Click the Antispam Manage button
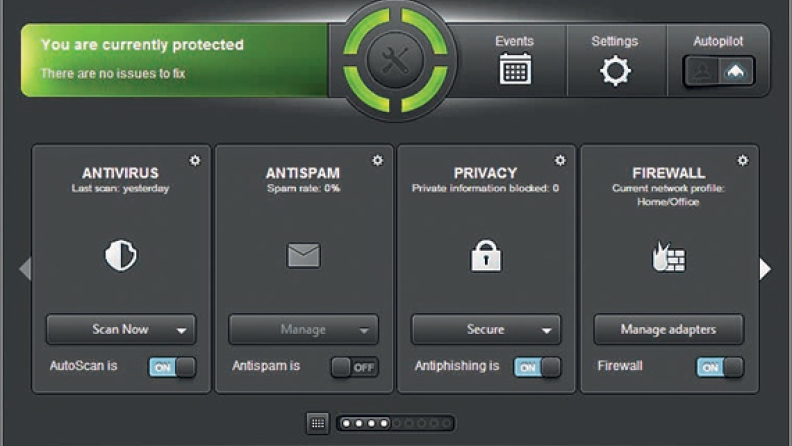 coord(303,330)
